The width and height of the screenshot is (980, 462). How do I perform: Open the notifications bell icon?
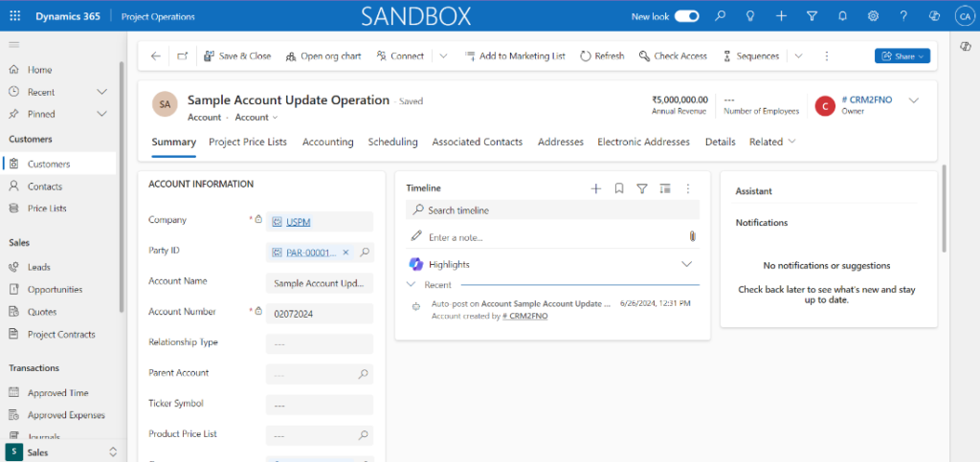[842, 16]
